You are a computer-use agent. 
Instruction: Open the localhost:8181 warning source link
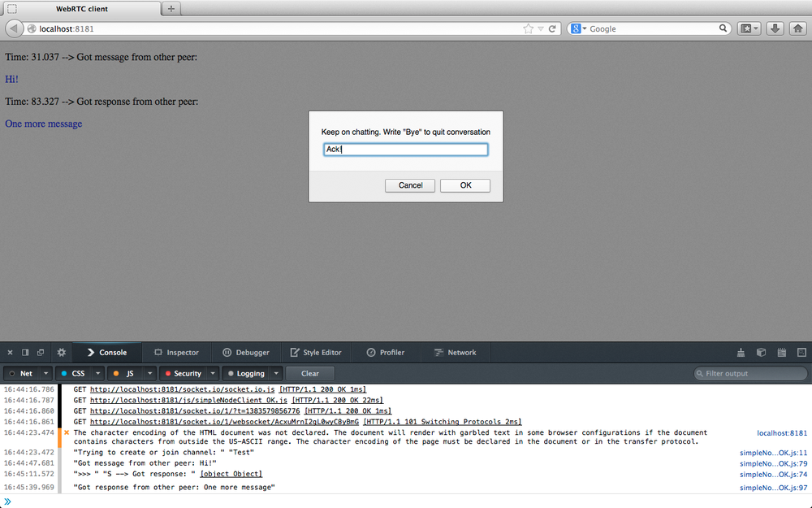(x=782, y=433)
